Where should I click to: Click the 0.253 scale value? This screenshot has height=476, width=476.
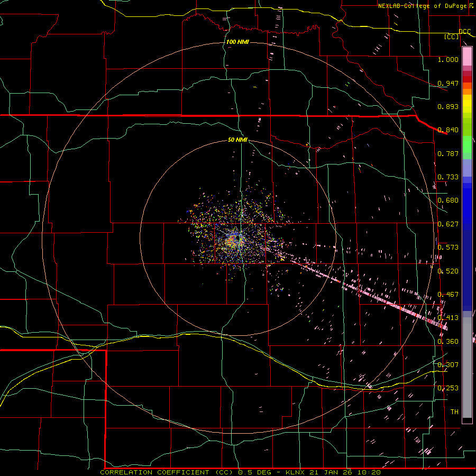pyautogui.click(x=448, y=388)
